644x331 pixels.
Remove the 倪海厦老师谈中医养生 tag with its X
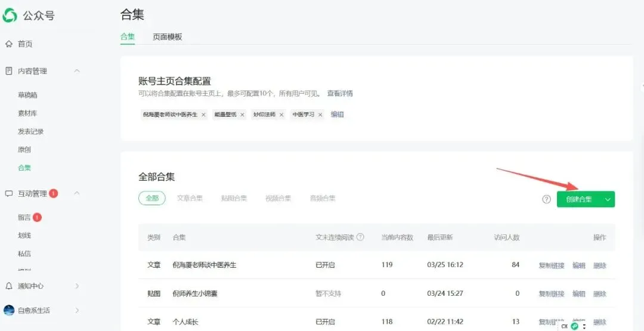tap(203, 115)
